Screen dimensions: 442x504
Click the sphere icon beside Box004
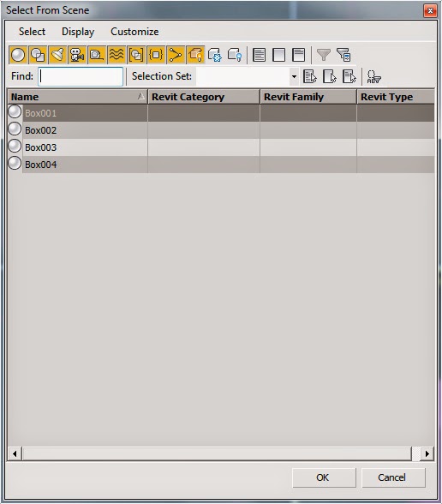tap(15, 163)
